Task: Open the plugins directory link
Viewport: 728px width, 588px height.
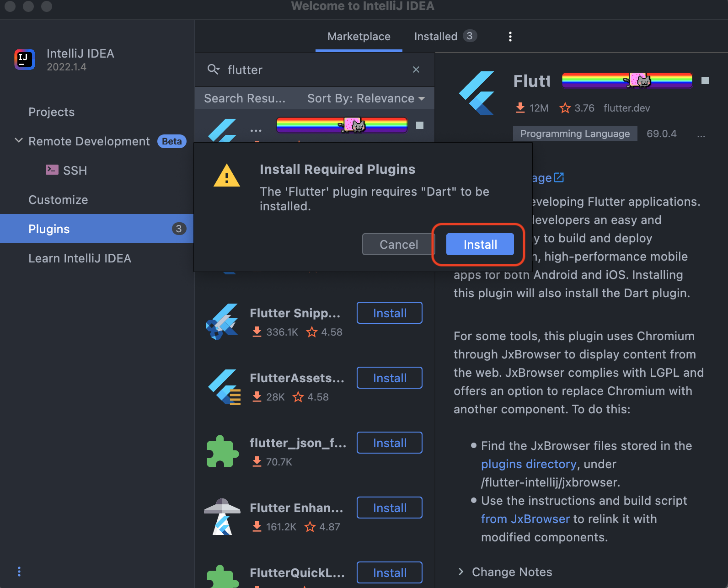Action: [529, 464]
